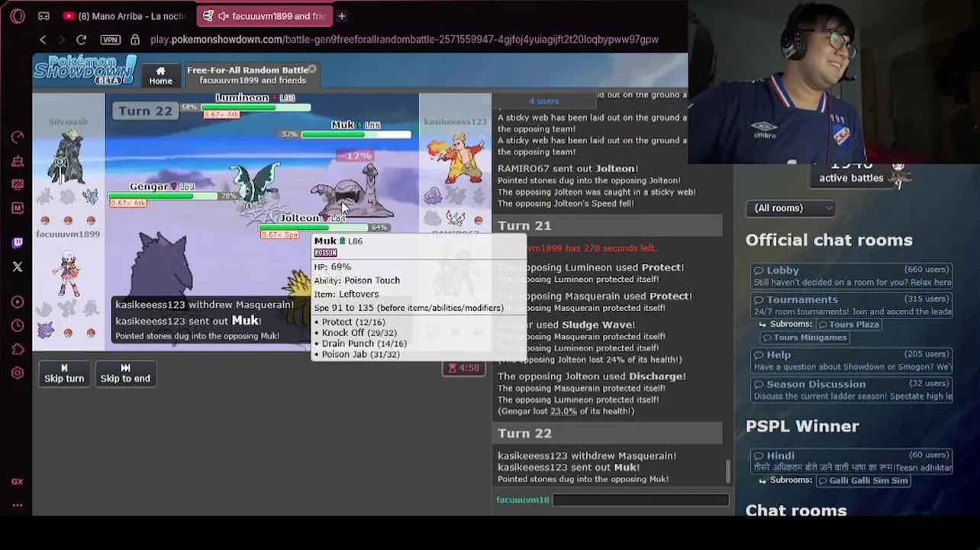Click the Pokémon Showdown BETA logo
This screenshot has width=980, height=550.
[x=85, y=70]
